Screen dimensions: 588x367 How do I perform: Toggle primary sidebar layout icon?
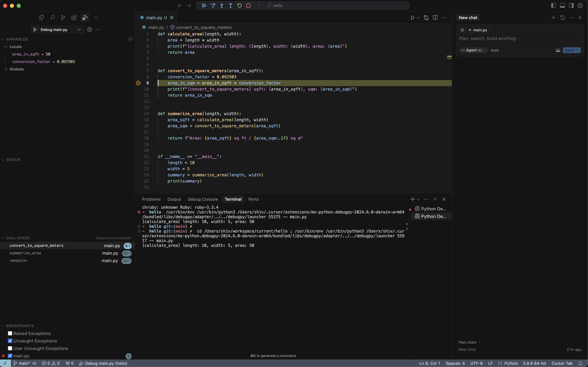click(554, 5)
